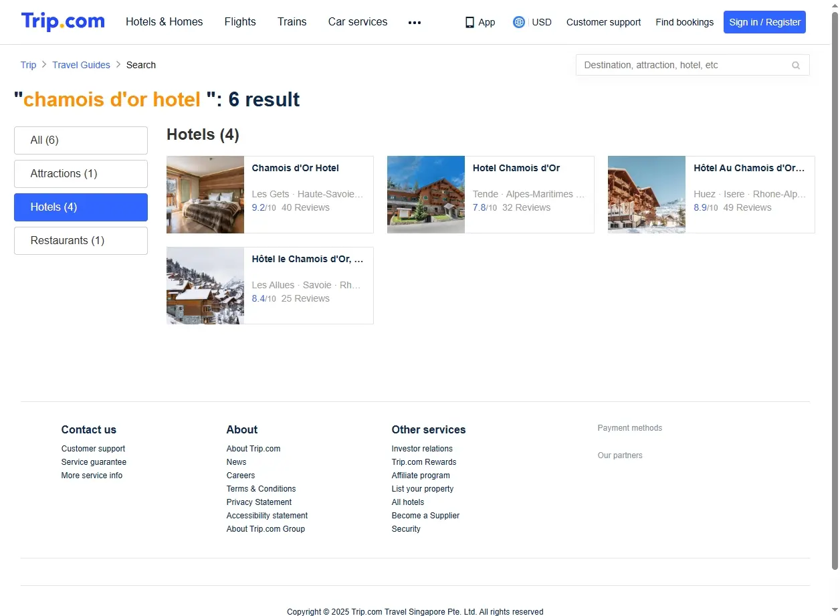This screenshot has width=840, height=616.
Task: Open Terms & Conditions link
Action: coord(261,489)
